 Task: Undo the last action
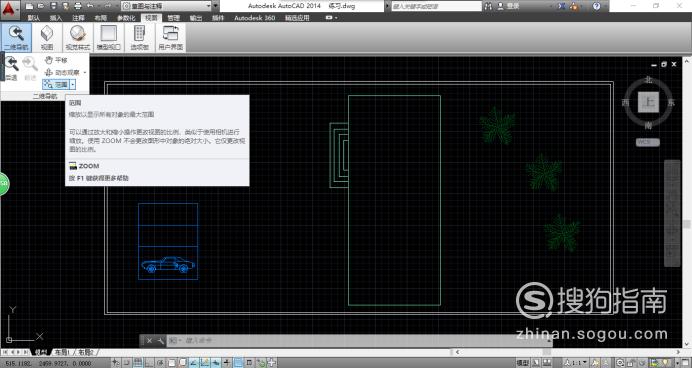click(90, 6)
